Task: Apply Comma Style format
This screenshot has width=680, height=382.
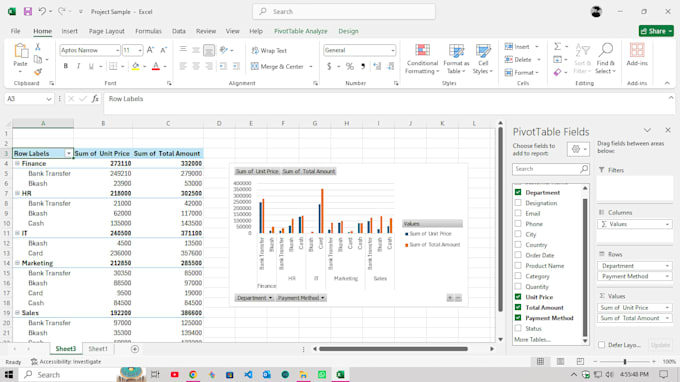Action: pyautogui.click(x=363, y=66)
